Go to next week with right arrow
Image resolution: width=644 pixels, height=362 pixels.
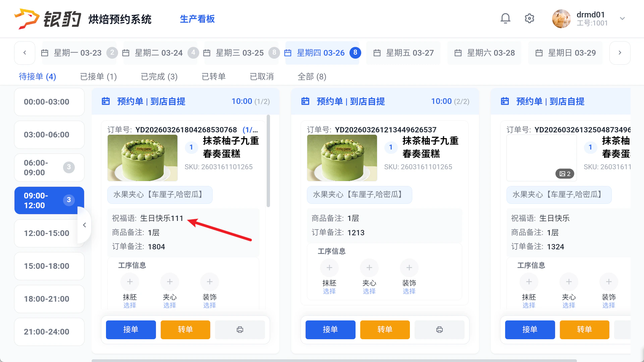(620, 53)
